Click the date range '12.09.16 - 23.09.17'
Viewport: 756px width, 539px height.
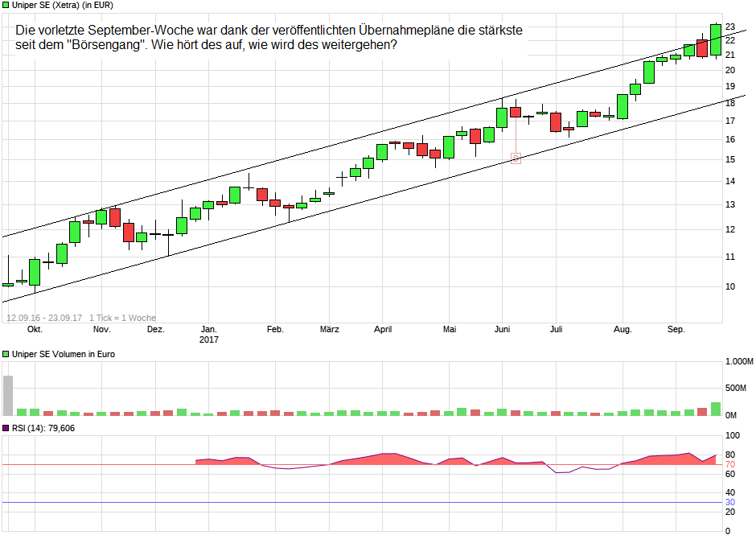[x=44, y=318]
